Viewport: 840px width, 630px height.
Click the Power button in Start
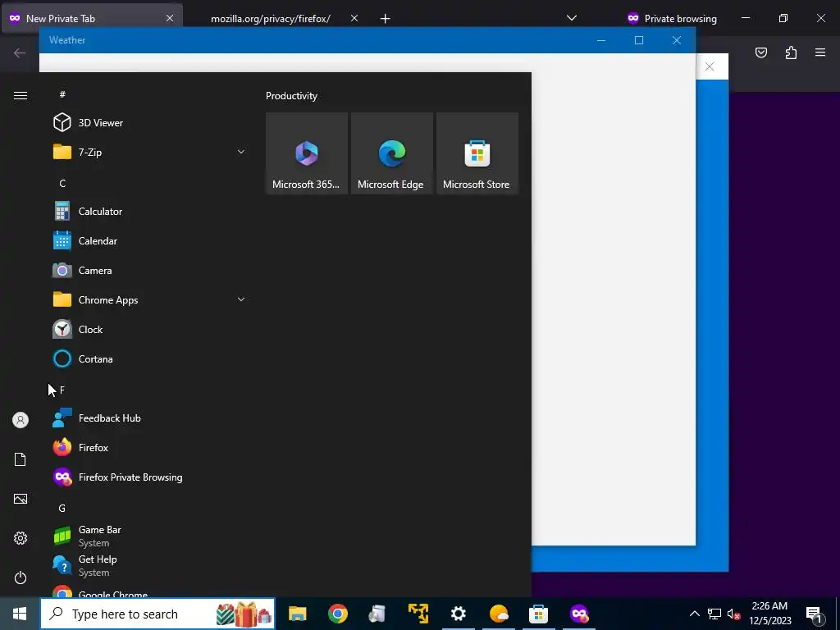coord(21,577)
